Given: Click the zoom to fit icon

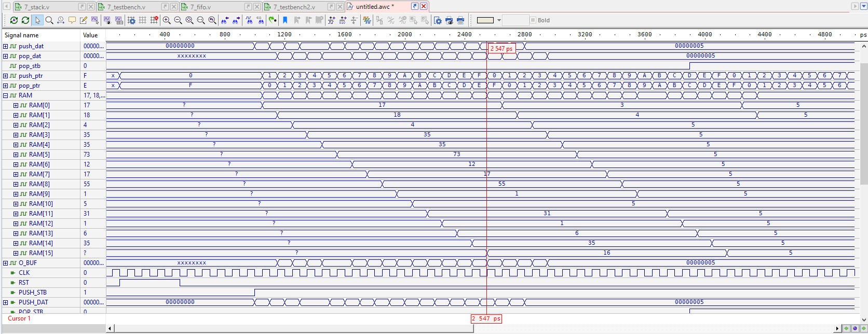Looking at the screenshot, I should [189, 20].
